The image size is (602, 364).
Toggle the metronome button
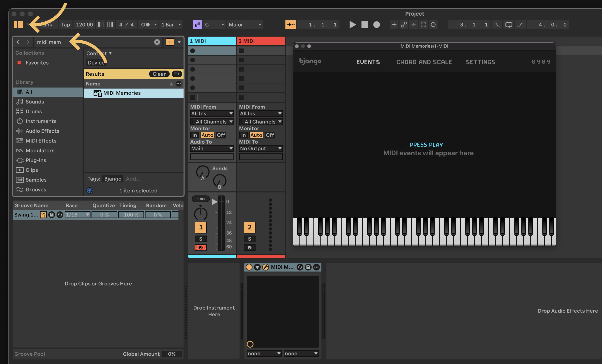pyautogui.click(x=145, y=25)
